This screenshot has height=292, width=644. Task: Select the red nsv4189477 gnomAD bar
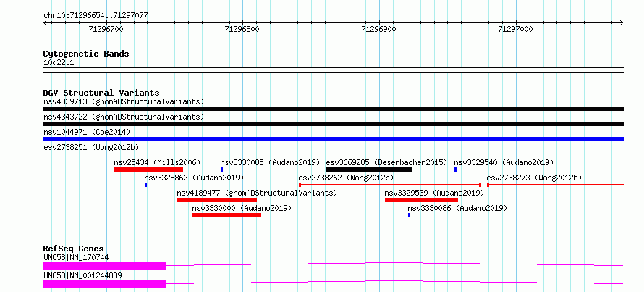(x=217, y=200)
